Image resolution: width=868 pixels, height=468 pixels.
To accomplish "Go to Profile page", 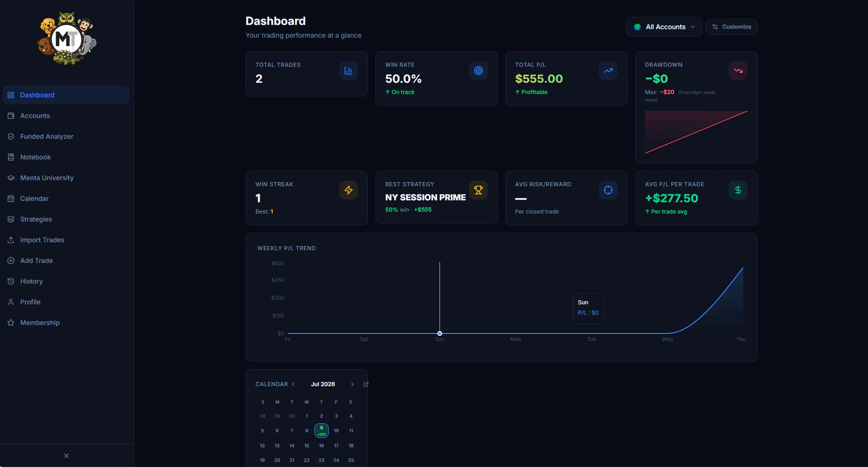I will [x=66, y=302].
